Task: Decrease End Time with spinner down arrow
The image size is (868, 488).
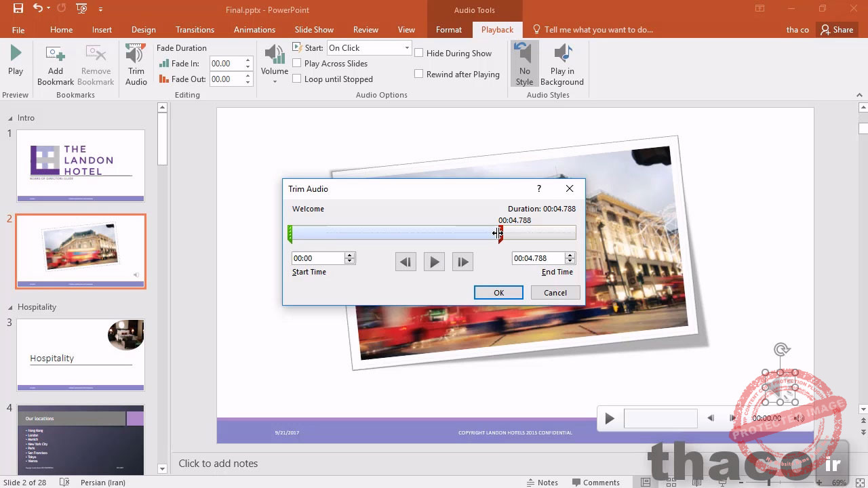Action: tap(570, 261)
